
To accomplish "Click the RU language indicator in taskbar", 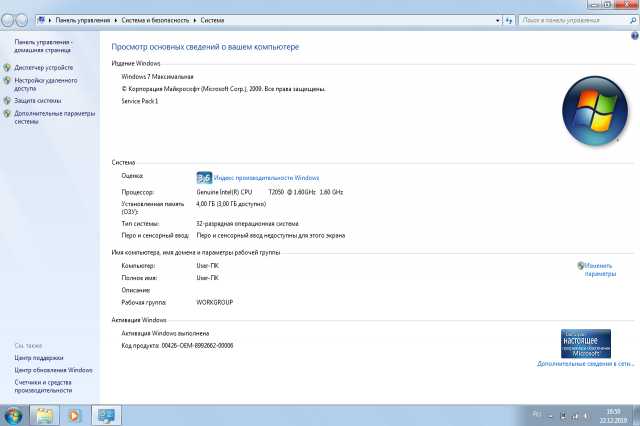I will tap(537, 415).
